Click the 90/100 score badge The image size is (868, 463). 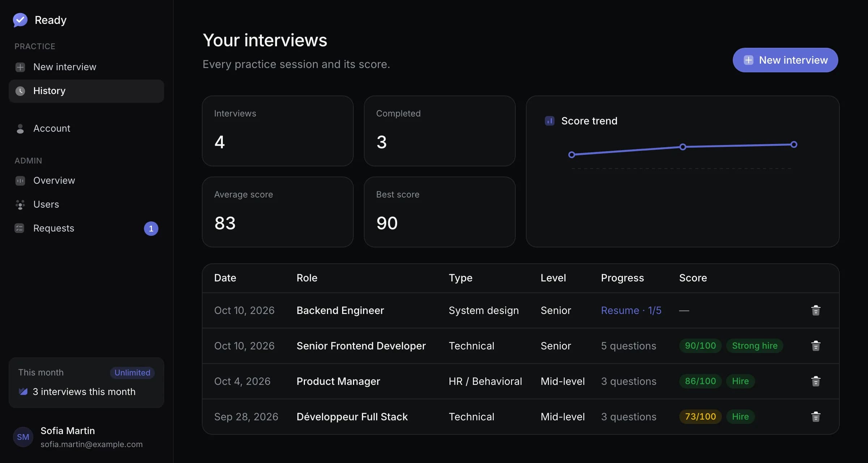700,346
